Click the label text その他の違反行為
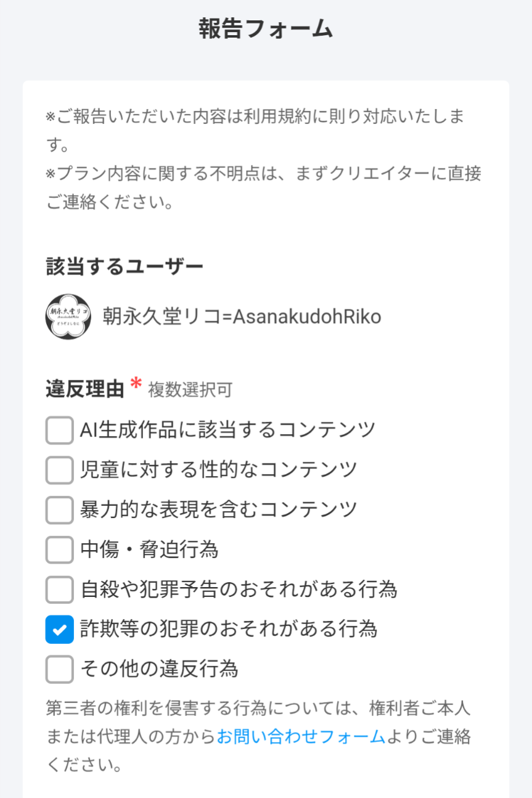This screenshot has height=798, width=532. 159,669
